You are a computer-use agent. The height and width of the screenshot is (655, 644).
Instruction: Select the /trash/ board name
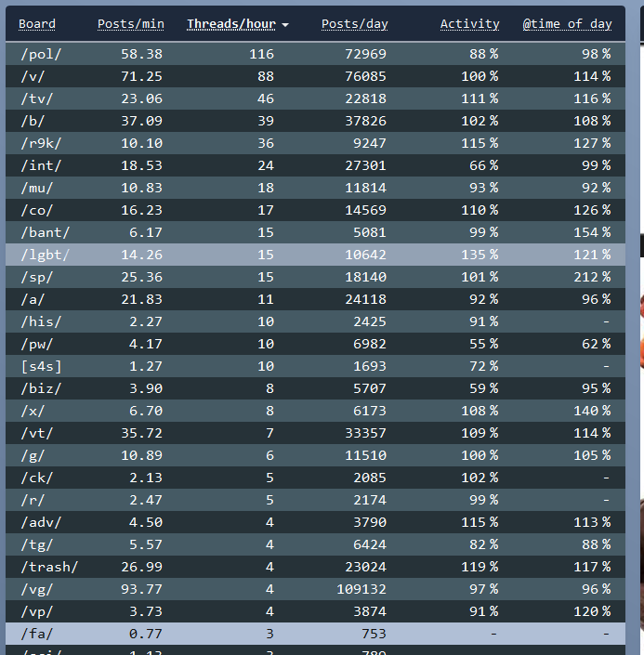click(49, 567)
